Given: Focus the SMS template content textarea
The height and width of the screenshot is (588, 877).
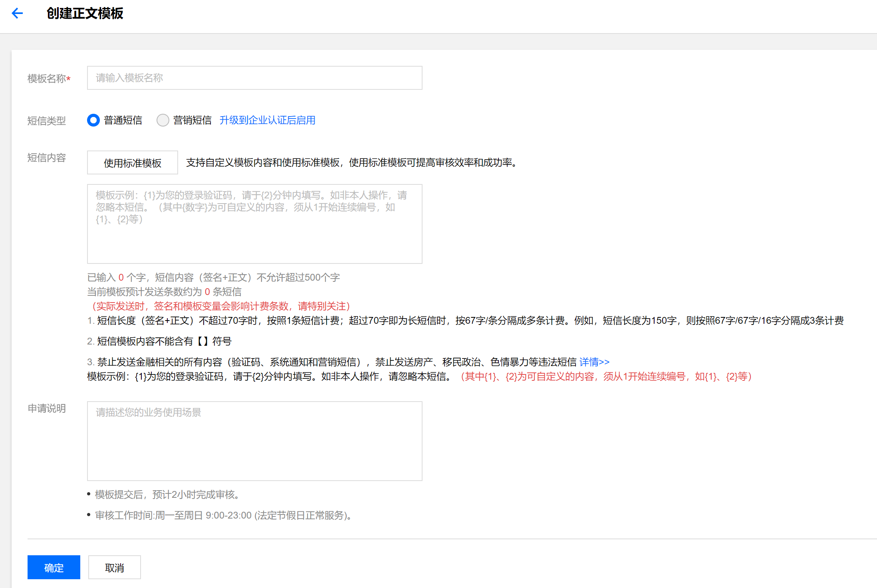Looking at the screenshot, I should coord(254,224).
